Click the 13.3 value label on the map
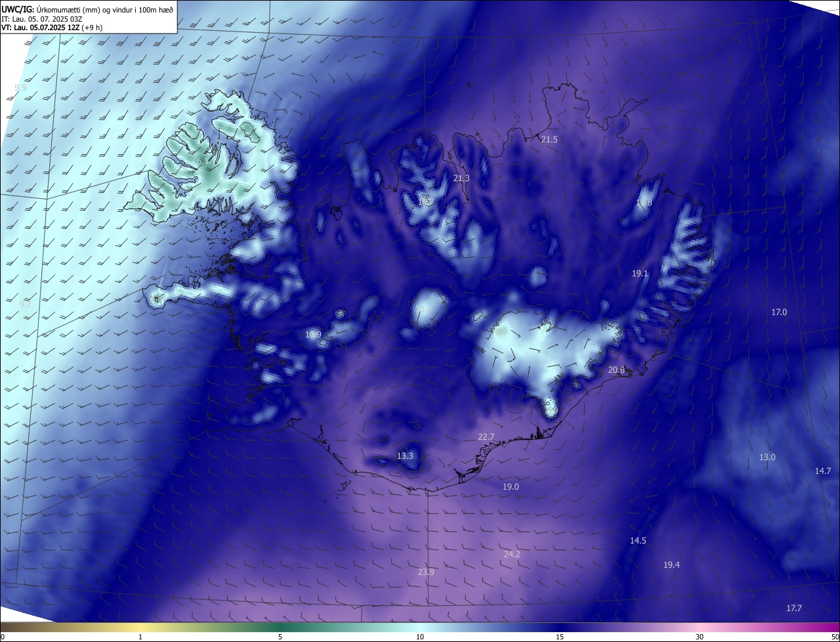Viewport: 840px width, 642px height. point(406,456)
